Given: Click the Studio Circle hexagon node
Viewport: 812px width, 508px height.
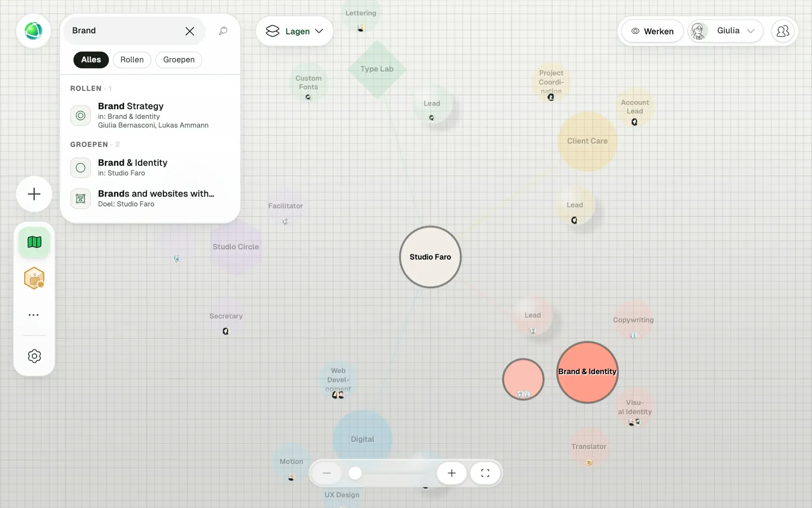Looking at the screenshot, I should click(x=236, y=247).
